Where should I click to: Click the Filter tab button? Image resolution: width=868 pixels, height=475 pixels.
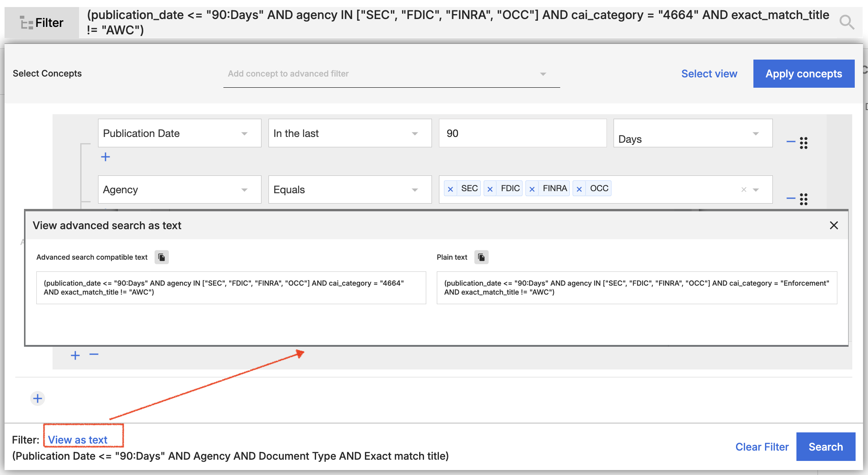42,23
